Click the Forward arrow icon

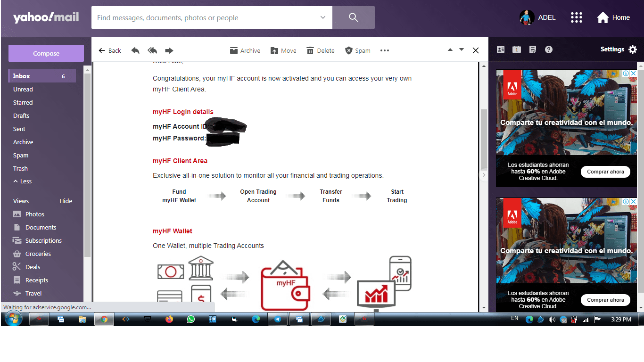[x=169, y=50]
